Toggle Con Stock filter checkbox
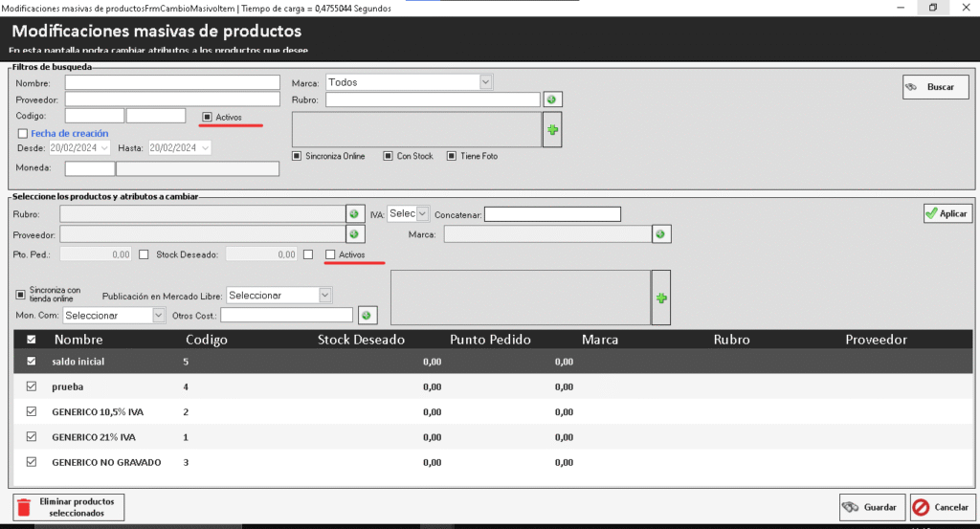The height and width of the screenshot is (529, 980). tap(389, 156)
